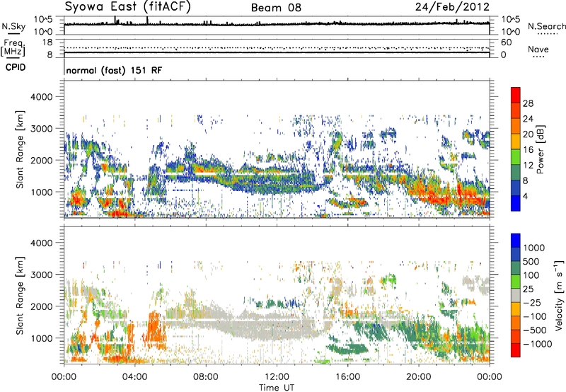This screenshot has width=566, height=392.
Task: Click the '3000' range tick of velocity panel
Action: point(42,275)
